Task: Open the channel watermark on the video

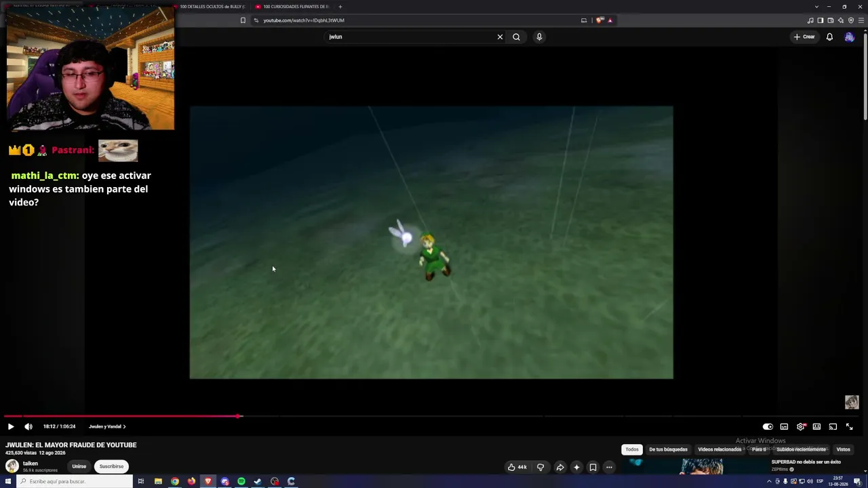Action: [852, 402]
